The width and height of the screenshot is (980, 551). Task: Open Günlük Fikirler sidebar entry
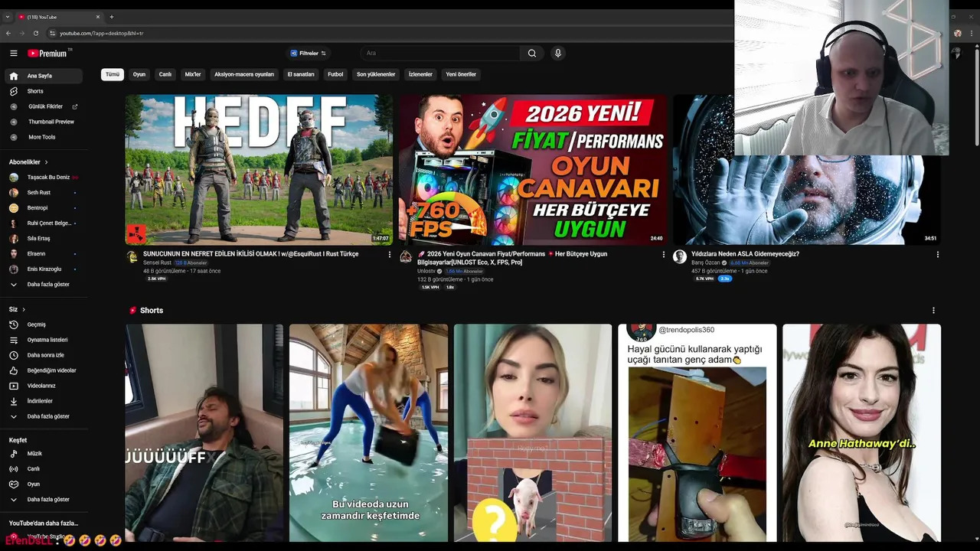(x=43, y=106)
